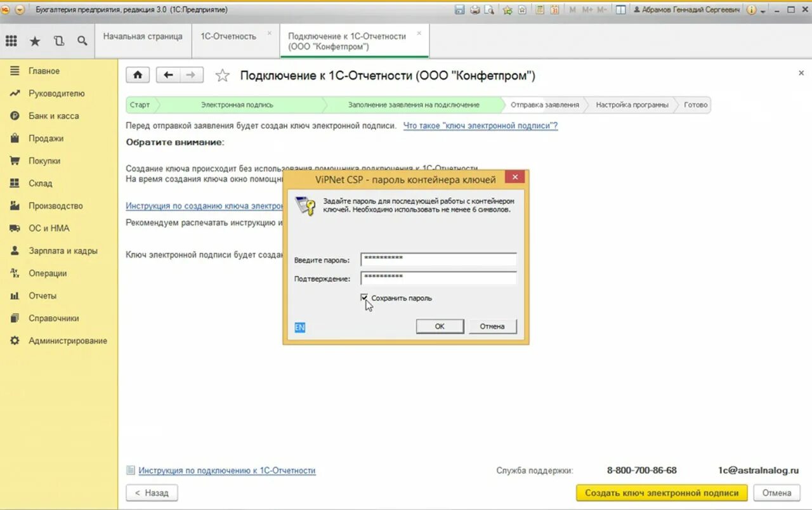Open the 1C main menu dropdown arrow

20,10
